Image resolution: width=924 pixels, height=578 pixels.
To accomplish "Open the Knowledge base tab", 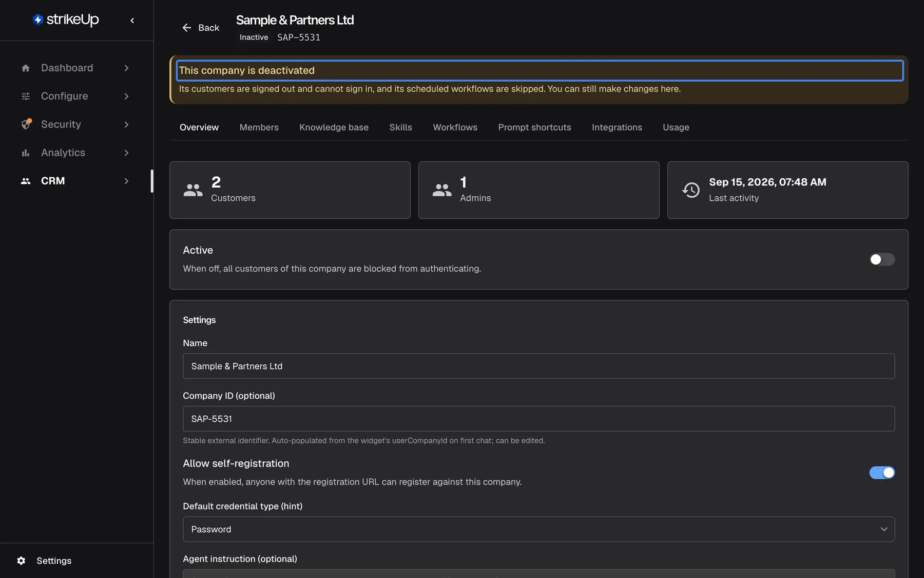I will click(334, 127).
